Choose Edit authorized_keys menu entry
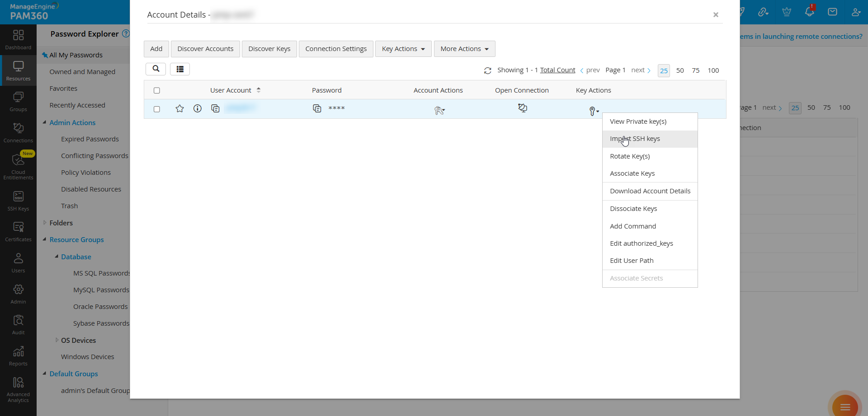Screen dimensions: 868x416 coord(642,243)
